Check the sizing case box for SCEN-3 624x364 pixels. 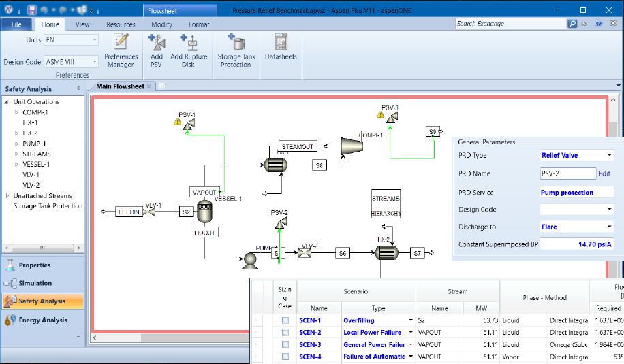[x=285, y=344]
